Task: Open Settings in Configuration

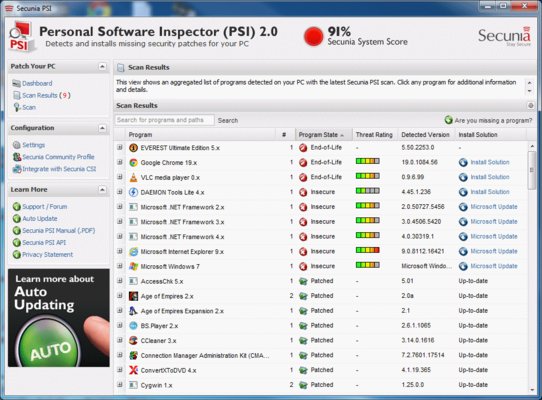Action: click(34, 145)
